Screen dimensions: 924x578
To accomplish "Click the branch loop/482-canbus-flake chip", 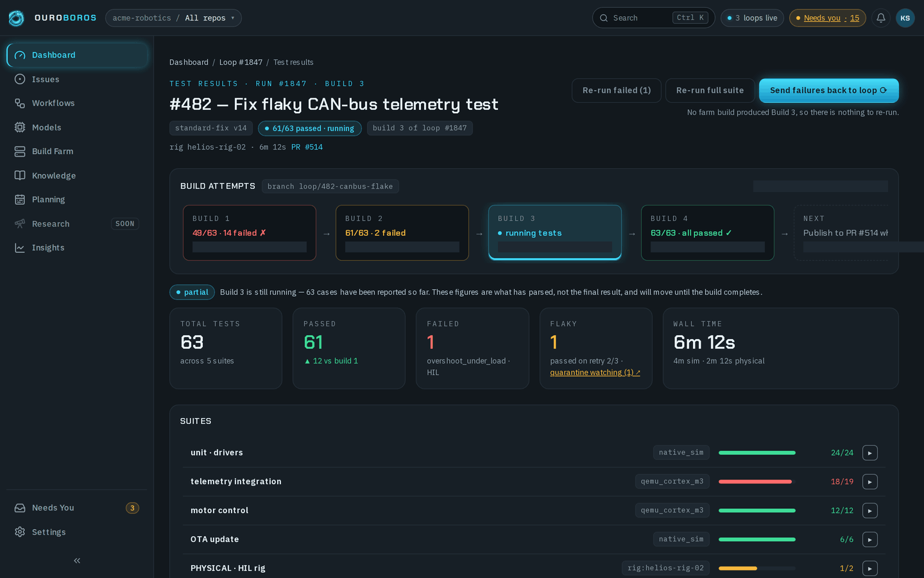I will click(x=330, y=186).
